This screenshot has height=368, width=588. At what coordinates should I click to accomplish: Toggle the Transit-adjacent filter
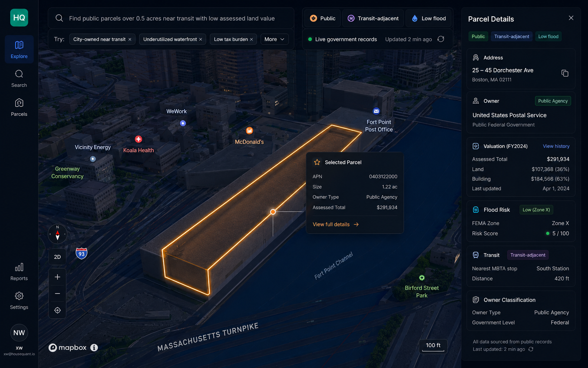(x=373, y=18)
